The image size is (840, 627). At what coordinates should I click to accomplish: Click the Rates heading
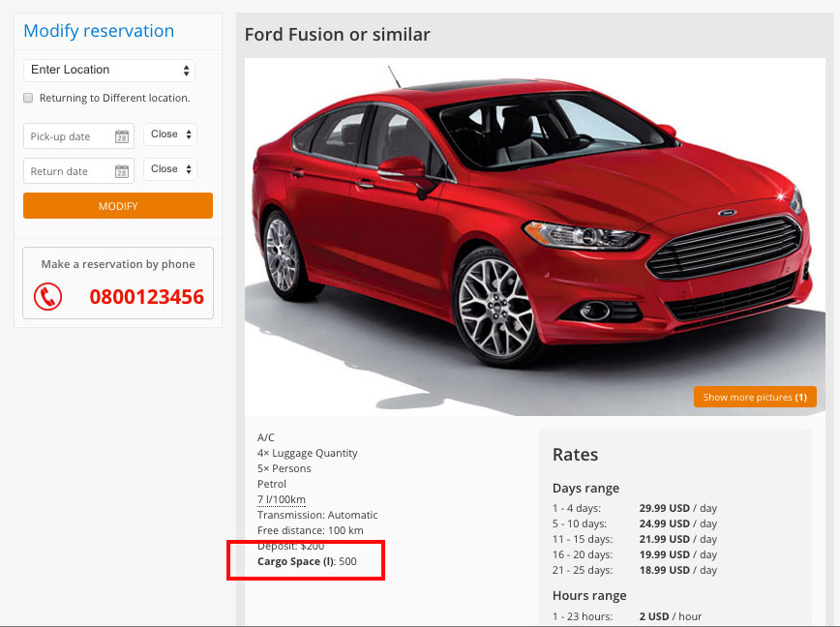click(576, 455)
